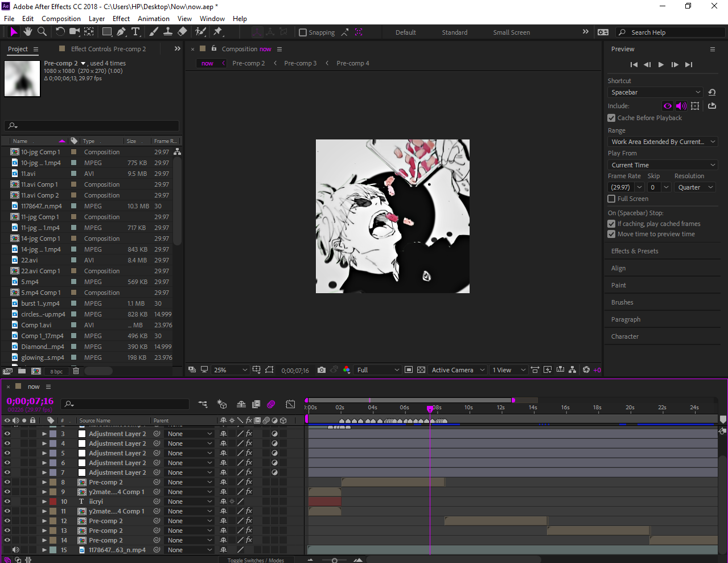Mute audio of layer 15 1178647 mp4

click(x=15, y=550)
